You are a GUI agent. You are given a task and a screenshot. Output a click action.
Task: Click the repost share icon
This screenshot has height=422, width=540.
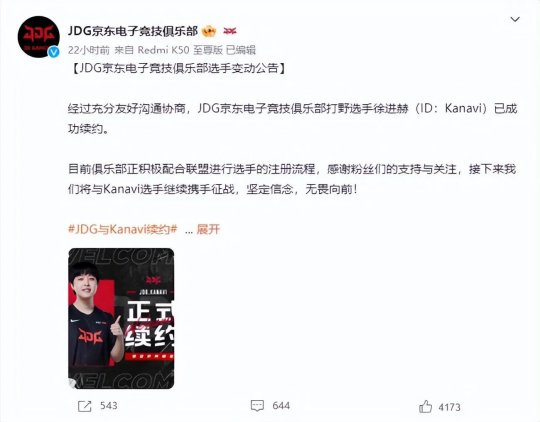[85, 406]
